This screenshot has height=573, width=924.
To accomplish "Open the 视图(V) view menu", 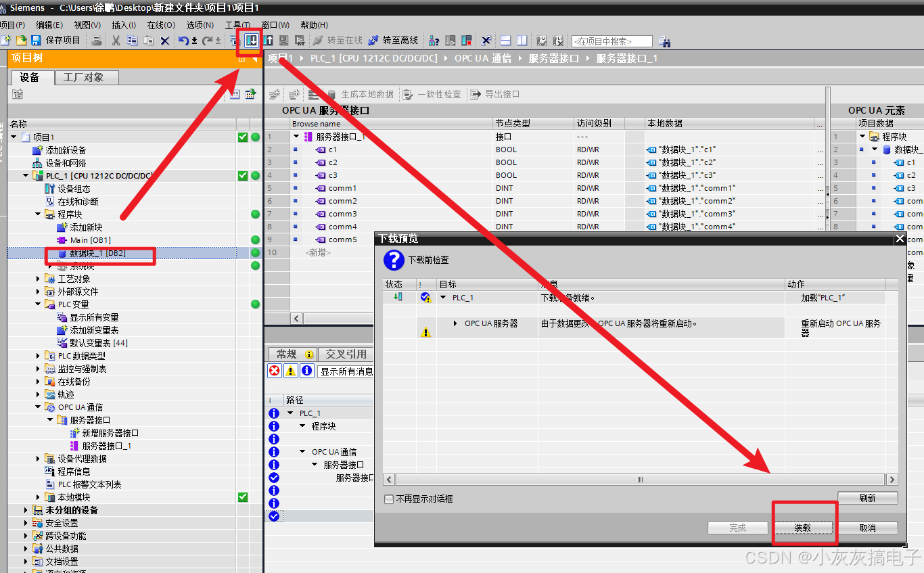I will tap(87, 25).
